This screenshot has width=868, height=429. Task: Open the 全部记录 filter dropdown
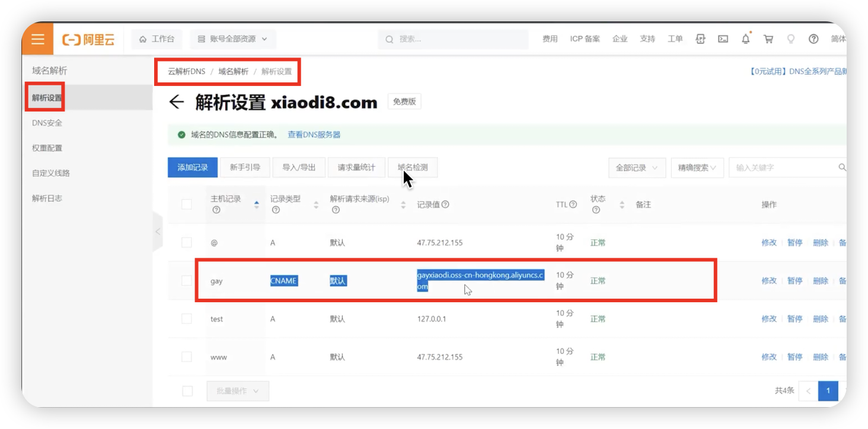tap(637, 168)
